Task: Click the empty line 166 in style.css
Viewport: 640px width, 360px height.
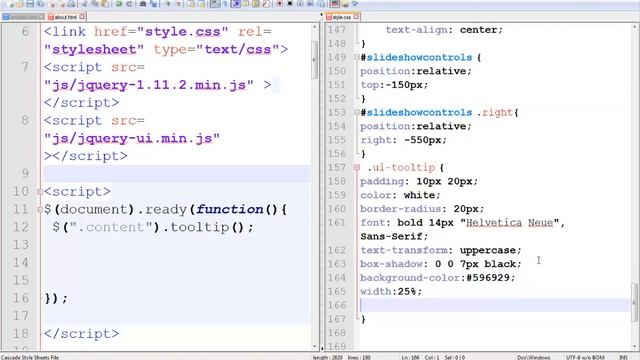Action: point(495,305)
